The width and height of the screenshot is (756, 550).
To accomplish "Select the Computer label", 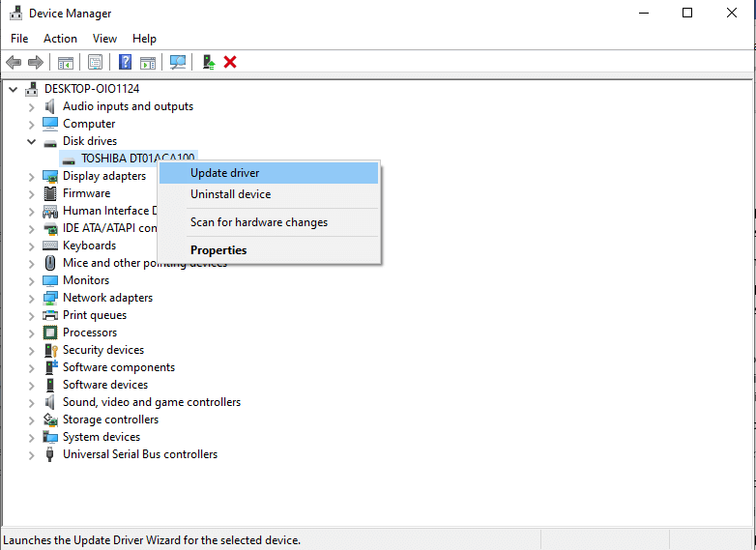I will (x=89, y=124).
